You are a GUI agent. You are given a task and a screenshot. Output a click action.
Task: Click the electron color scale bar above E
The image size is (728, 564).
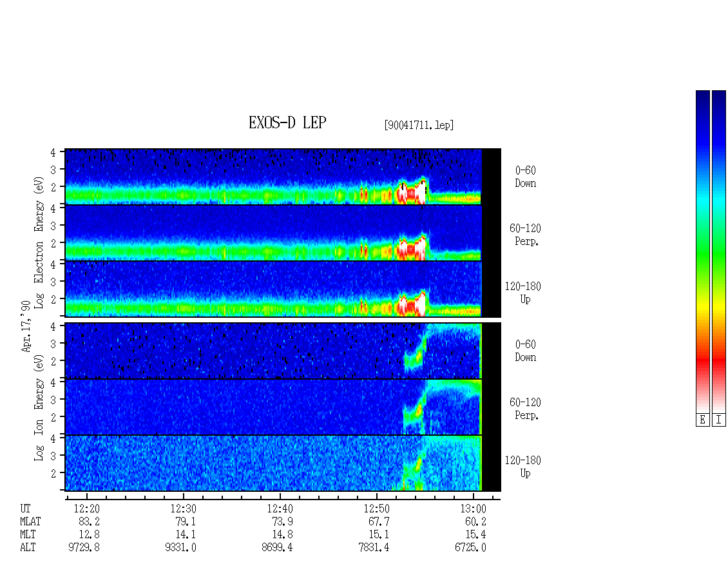point(702,251)
